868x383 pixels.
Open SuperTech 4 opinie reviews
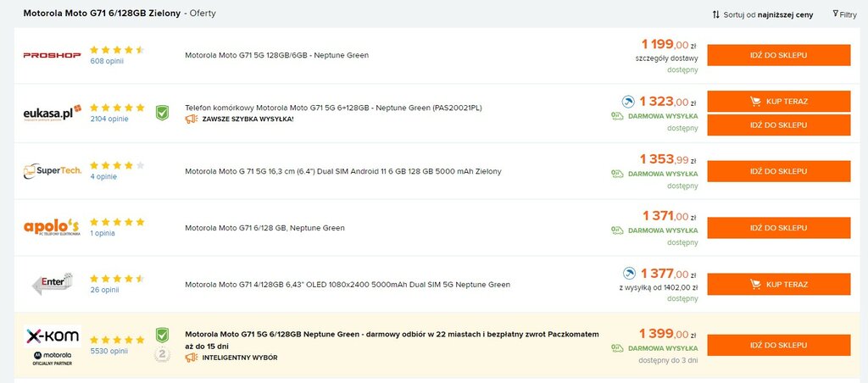[x=103, y=177]
